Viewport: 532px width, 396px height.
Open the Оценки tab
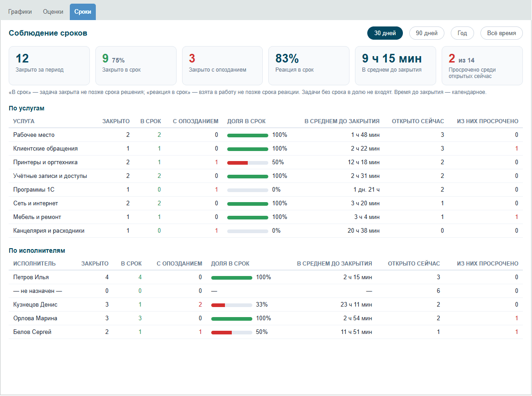53,11
